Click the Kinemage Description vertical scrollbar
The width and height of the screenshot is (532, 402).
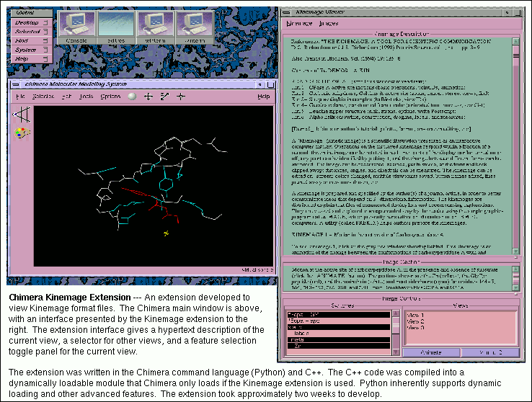pyautogui.click(x=515, y=144)
